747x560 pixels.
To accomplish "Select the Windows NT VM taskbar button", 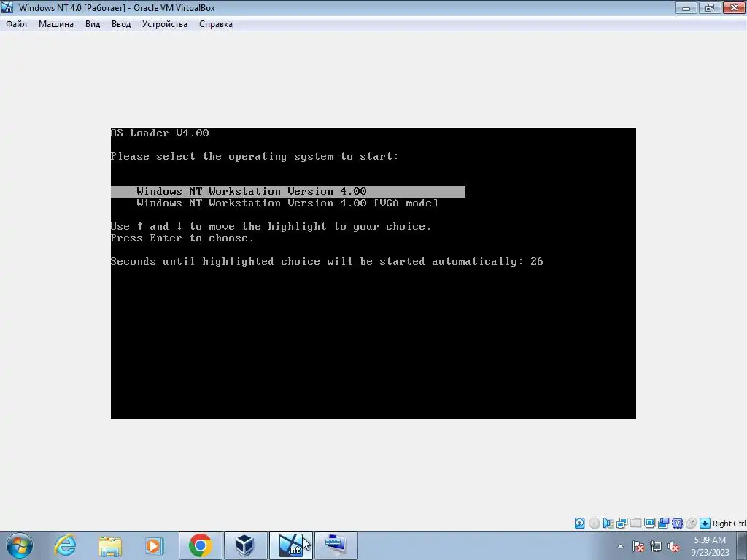I will 290,545.
